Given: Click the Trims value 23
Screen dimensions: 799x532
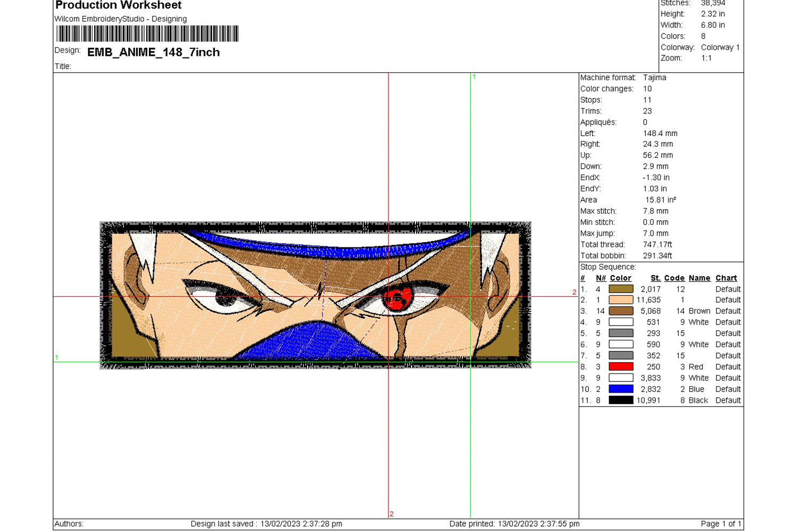Looking at the screenshot, I should [647, 111].
